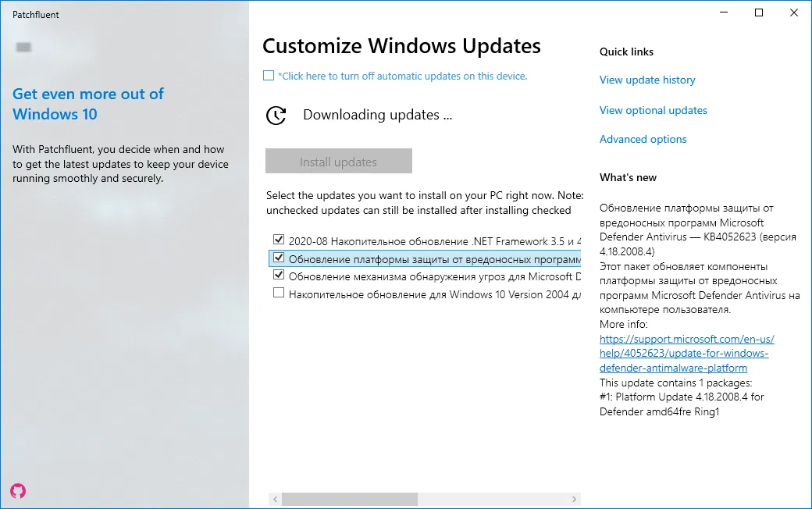
Task: Check the turn off automatic updates box
Action: [269, 76]
